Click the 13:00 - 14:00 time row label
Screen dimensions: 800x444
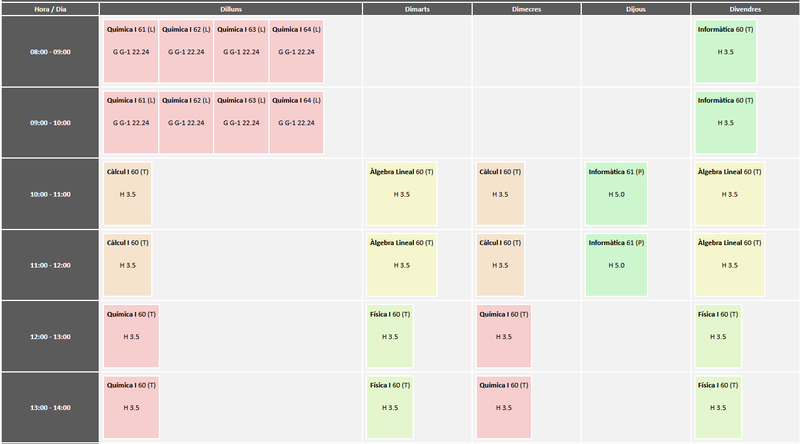coord(50,408)
